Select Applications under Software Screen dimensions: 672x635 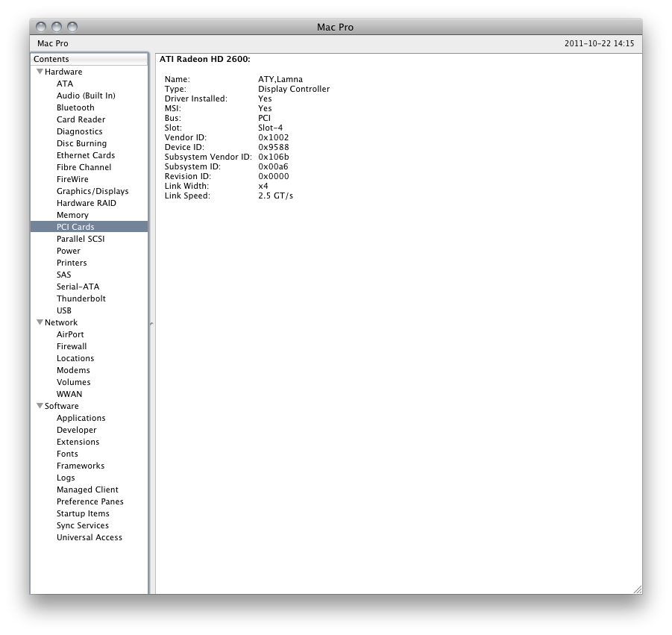81,418
